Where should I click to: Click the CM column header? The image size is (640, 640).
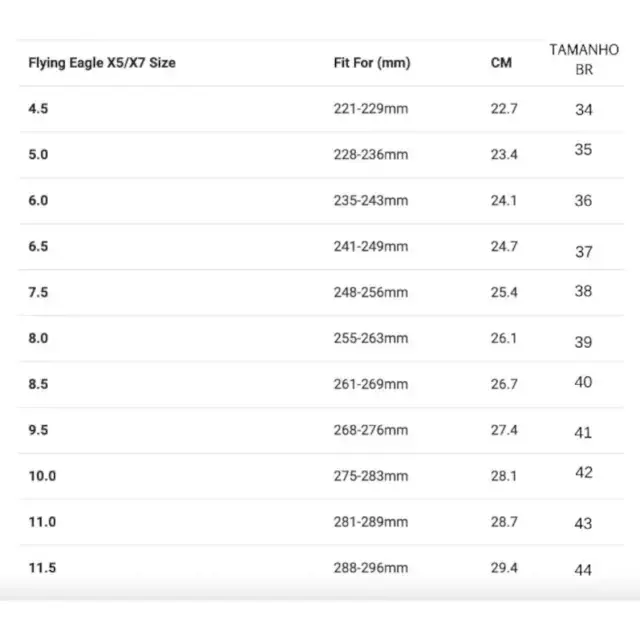click(x=501, y=63)
